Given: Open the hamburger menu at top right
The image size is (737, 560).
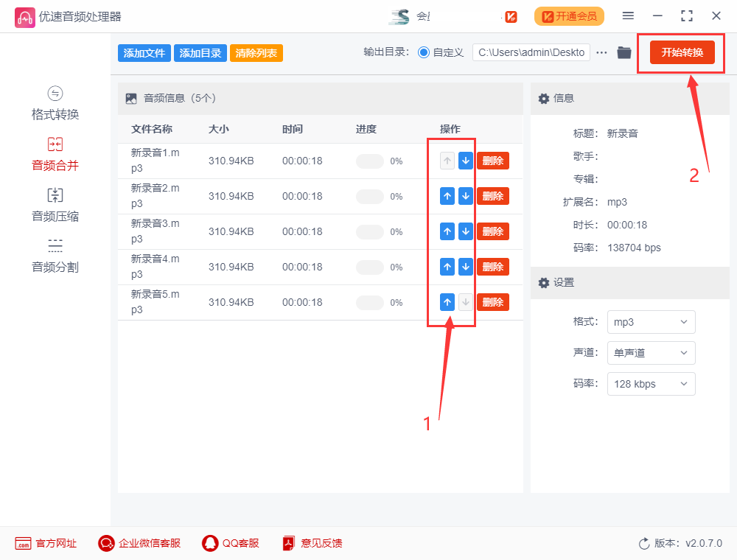Looking at the screenshot, I should coord(629,15).
